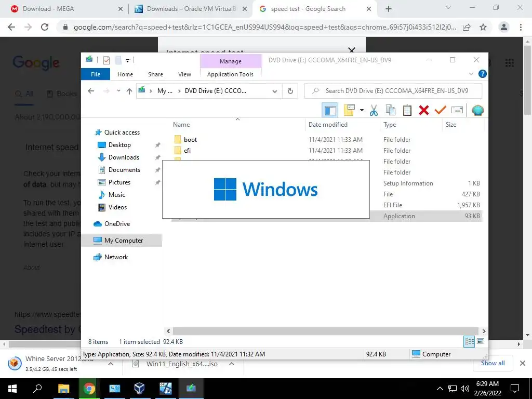This screenshot has width=532, height=399.
Task: Click the orange checkmark Properties icon
Action: pyautogui.click(x=441, y=110)
